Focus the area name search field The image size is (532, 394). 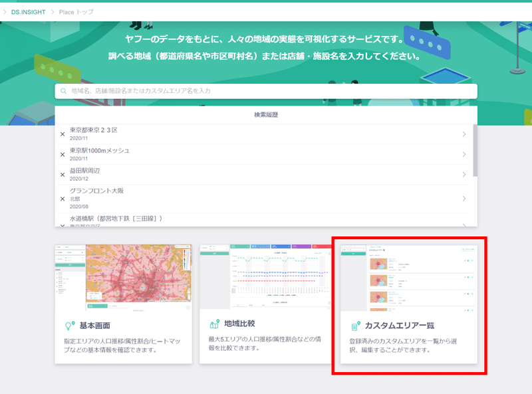[266, 91]
